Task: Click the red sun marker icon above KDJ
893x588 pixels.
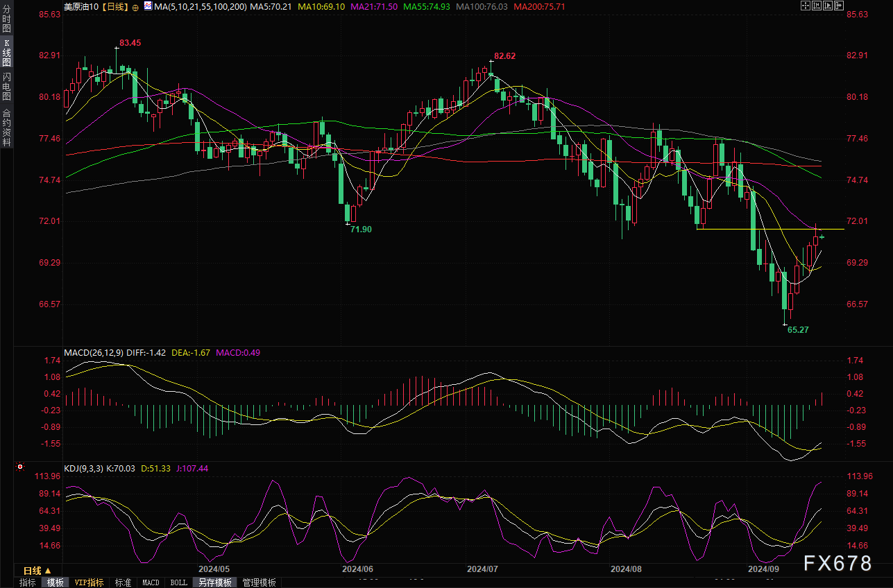Action: pyautogui.click(x=20, y=468)
